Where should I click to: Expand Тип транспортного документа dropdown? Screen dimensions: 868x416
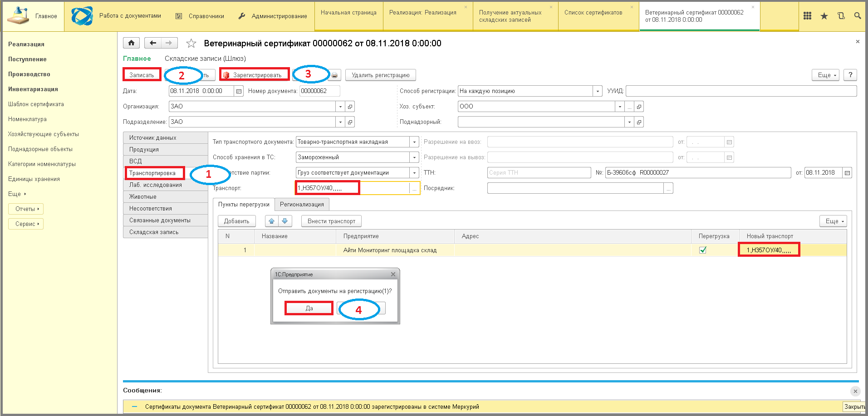(414, 142)
